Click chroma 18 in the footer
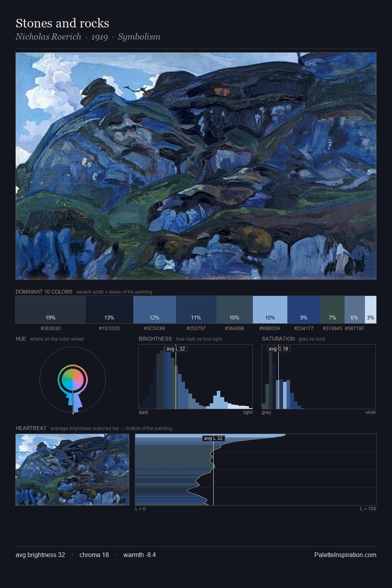Image resolution: width=392 pixels, height=588 pixels. pyautogui.click(x=94, y=555)
